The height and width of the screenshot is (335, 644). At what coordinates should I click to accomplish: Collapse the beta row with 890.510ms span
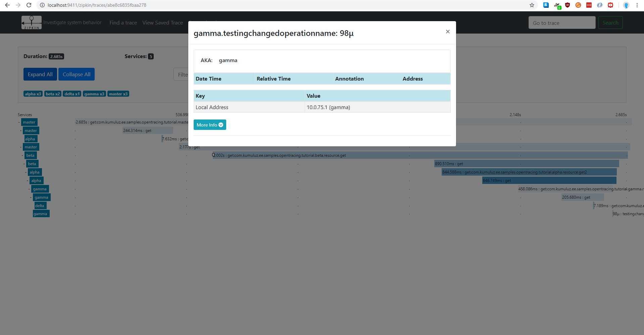24,164
